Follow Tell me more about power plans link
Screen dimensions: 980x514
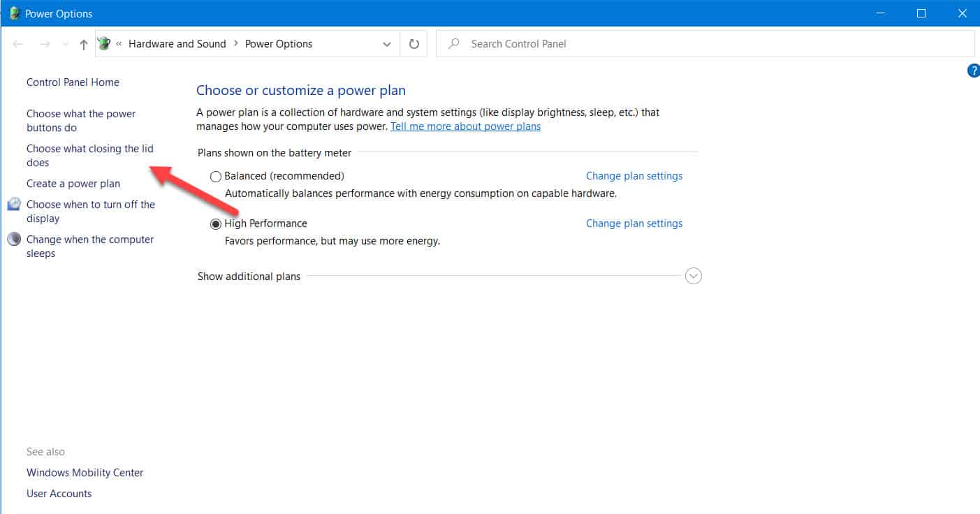pos(465,126)
